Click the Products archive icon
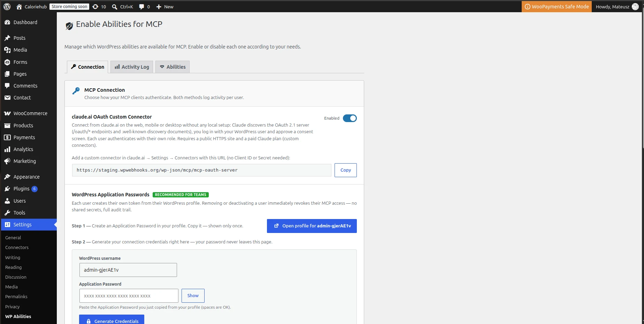 (x=7, y=126)
